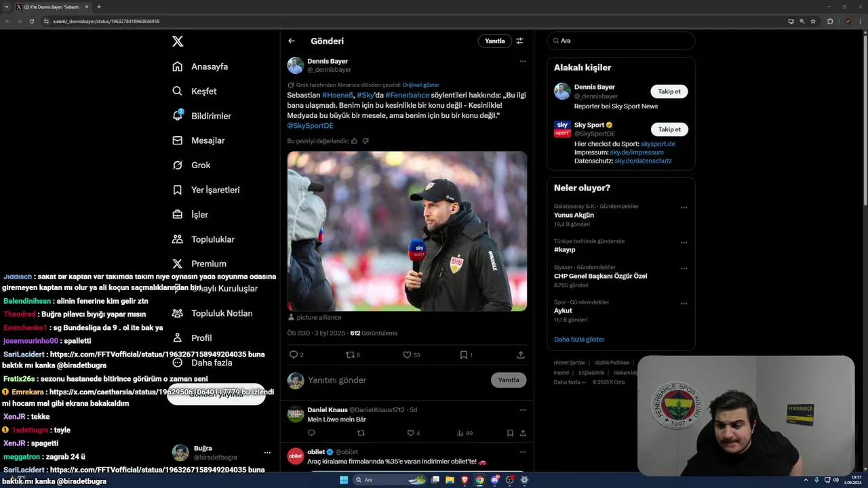Reply to Daniel Knaus comment
The height and width of the screenshot is (488, 868).
coord(312,433)
